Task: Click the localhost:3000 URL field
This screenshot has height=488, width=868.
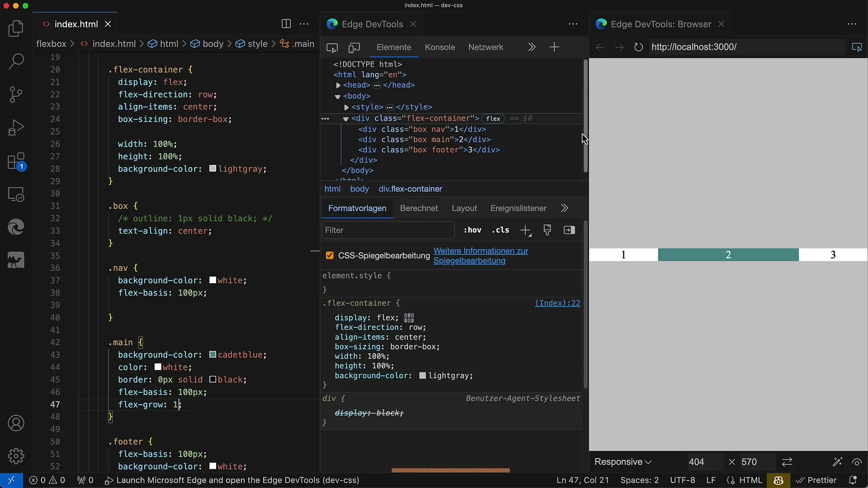Action: (747, 47)
